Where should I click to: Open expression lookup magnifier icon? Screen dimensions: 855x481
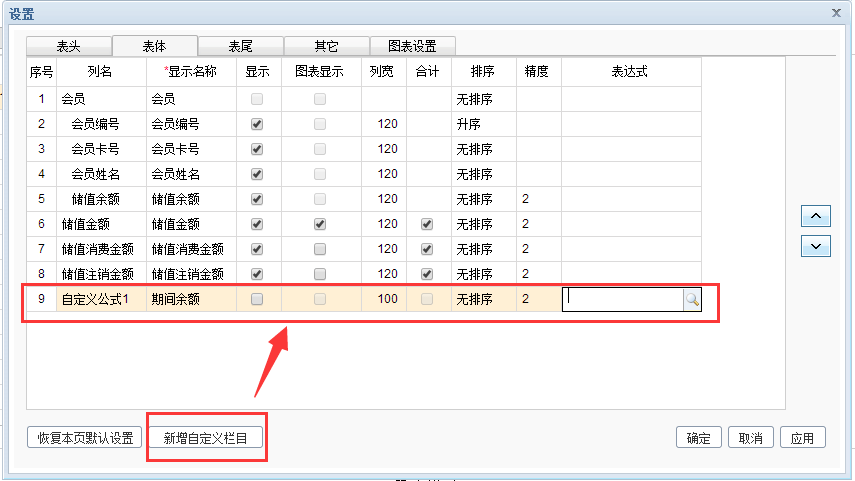692,299
